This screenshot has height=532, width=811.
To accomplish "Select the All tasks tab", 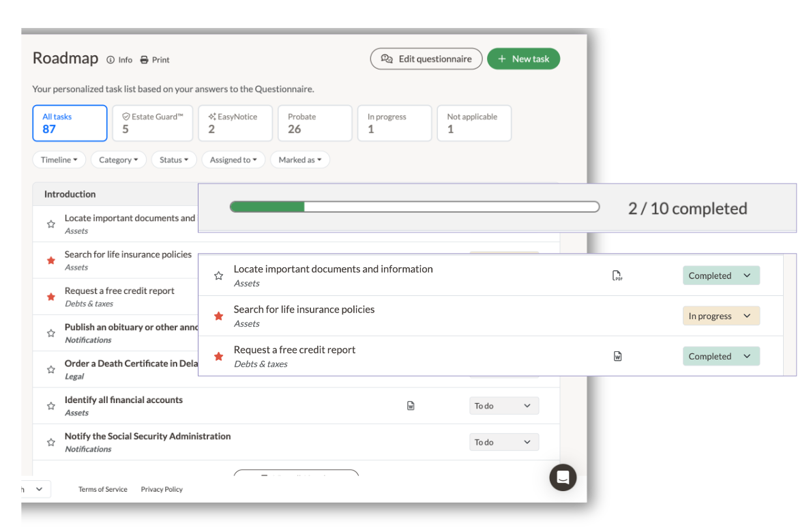I will pyautogui.click(x=70, y=123).
